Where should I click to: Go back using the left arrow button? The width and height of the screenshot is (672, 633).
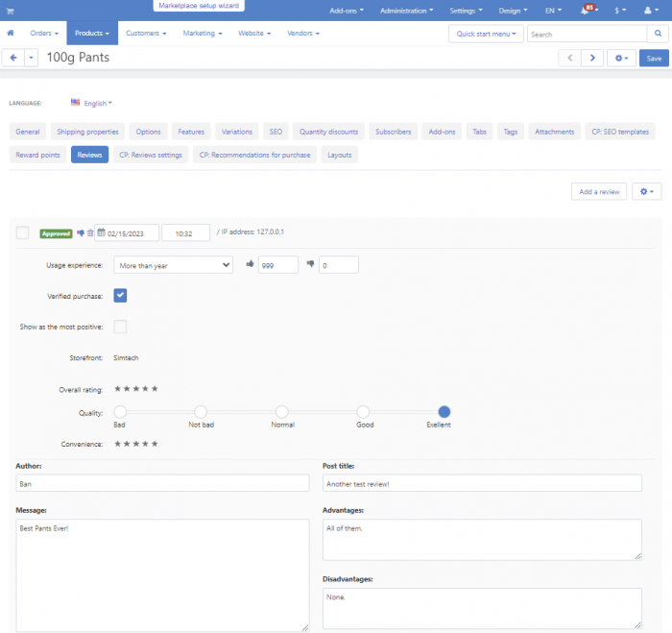[x=13, y=58]
